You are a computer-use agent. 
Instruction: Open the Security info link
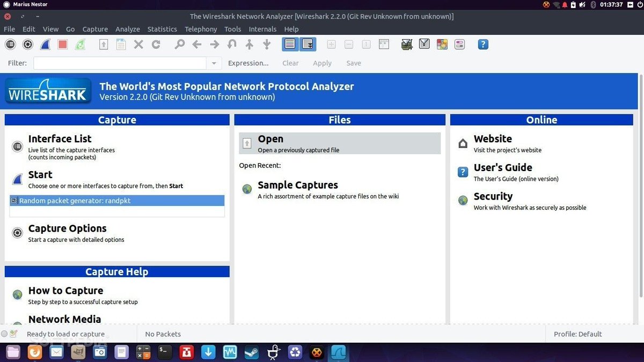493,196
